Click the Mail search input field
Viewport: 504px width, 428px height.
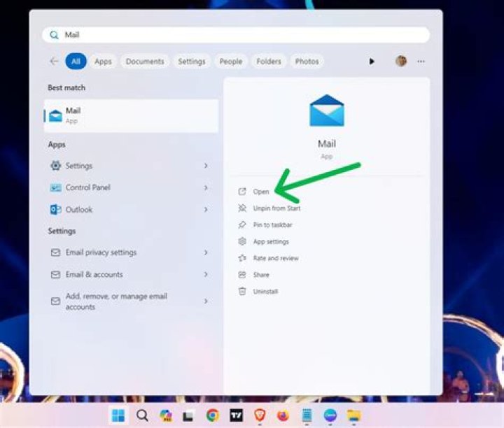(x=238, y=35)
